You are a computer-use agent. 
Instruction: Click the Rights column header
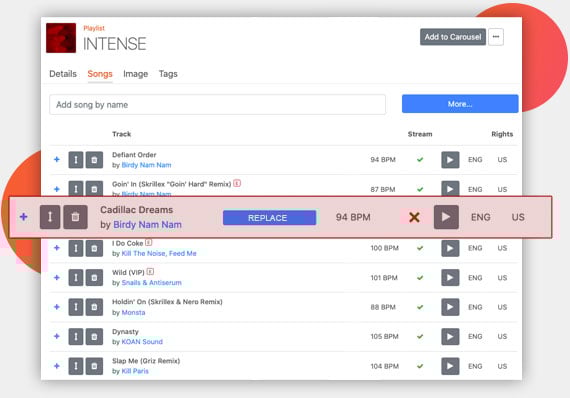502,134
